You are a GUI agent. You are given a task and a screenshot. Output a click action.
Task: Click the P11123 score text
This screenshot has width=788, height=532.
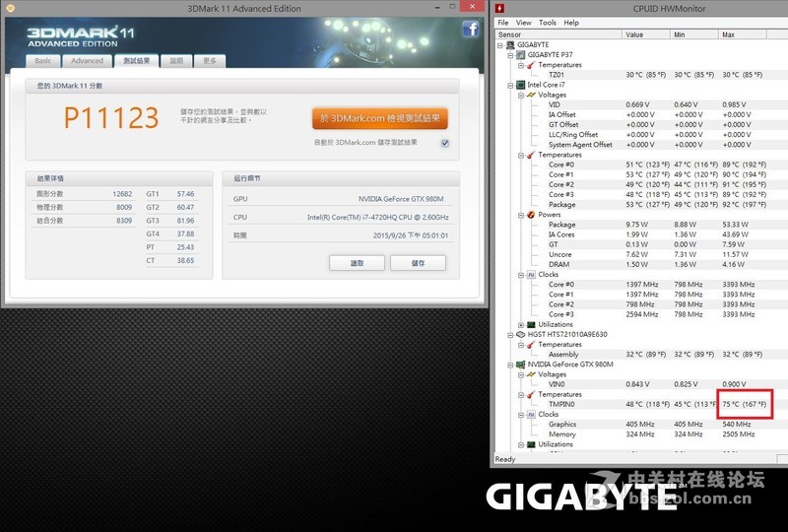(x=111, y=117)
